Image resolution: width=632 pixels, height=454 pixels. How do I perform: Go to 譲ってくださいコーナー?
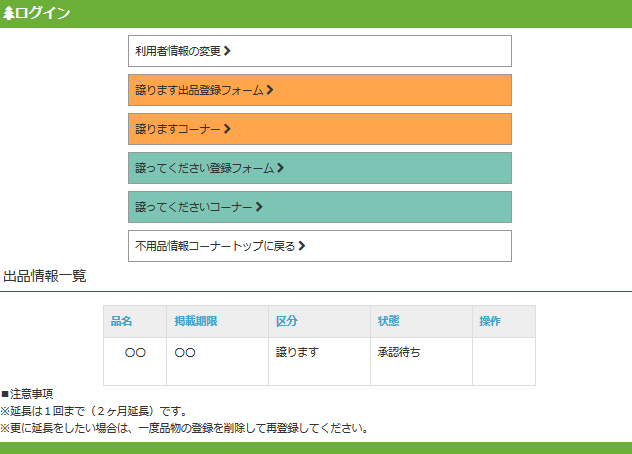[x=194, y=207]
